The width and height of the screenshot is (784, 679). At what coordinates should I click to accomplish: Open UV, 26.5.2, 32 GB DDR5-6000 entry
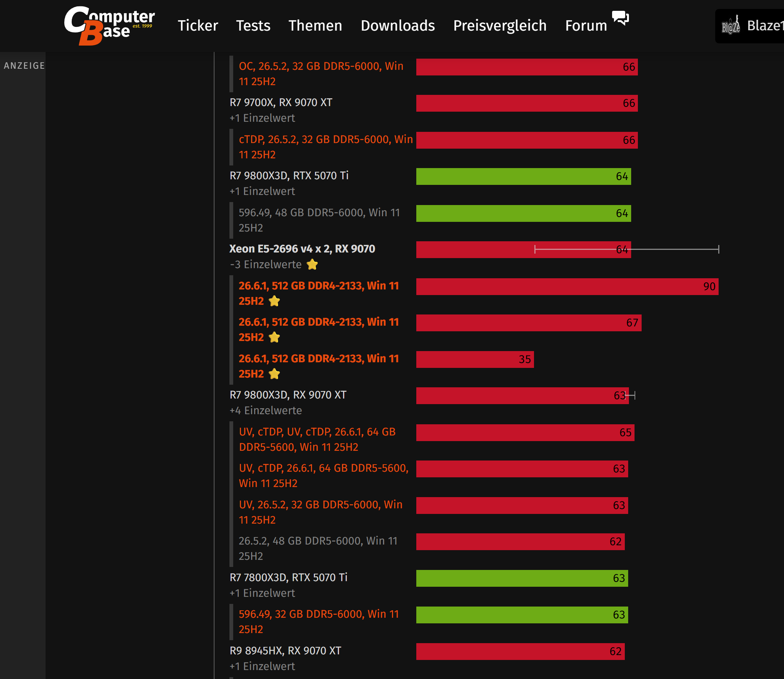(321, 512)
